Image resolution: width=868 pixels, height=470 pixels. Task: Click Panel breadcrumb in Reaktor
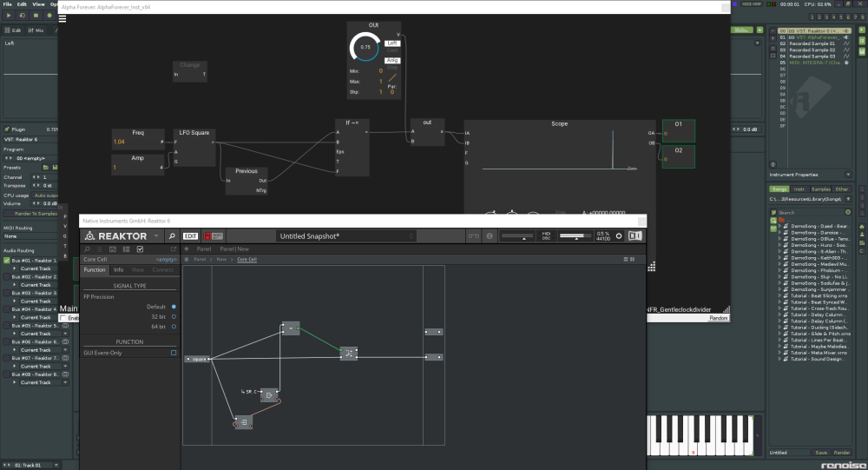[x=200, y=260]
